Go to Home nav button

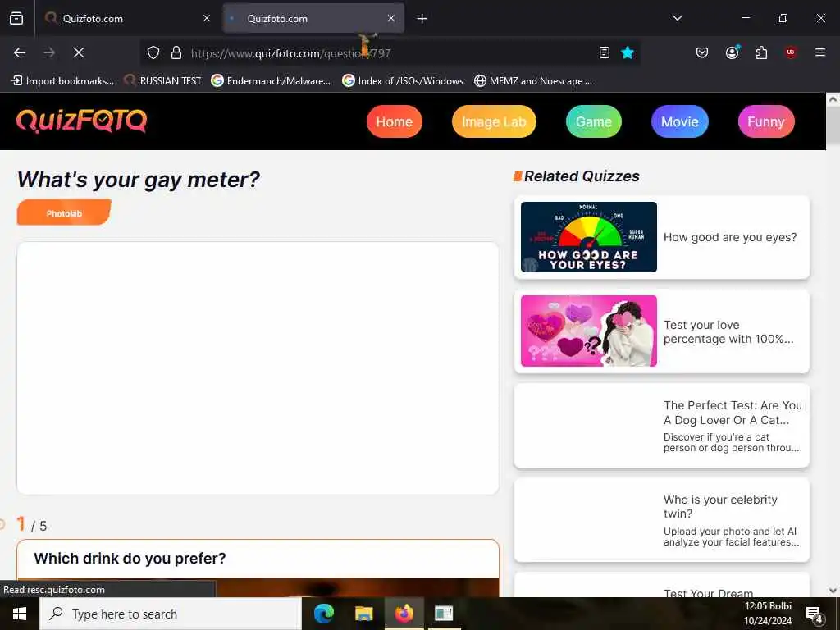click(x=395, y=121)
